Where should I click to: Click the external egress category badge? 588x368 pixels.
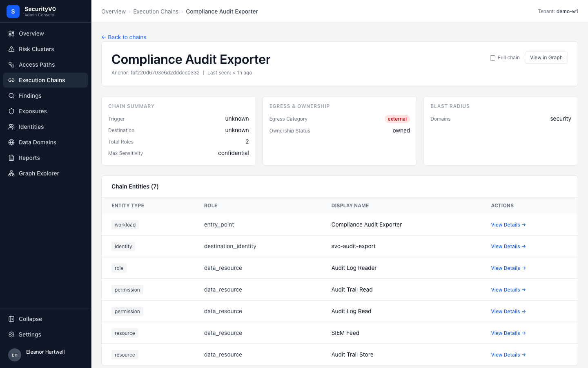(397, 119)
